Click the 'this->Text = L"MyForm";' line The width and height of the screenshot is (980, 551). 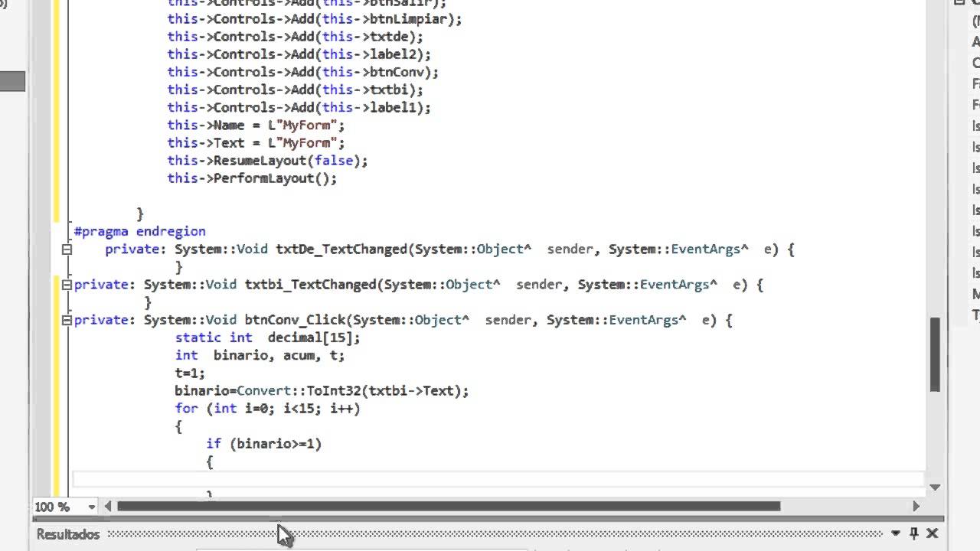tap(256, 142)
